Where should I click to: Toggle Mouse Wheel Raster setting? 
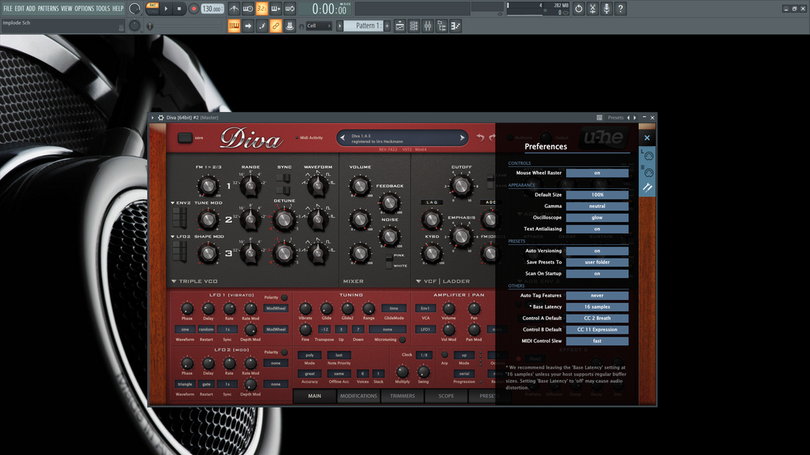pyautogui.click(x=597, y=173)
